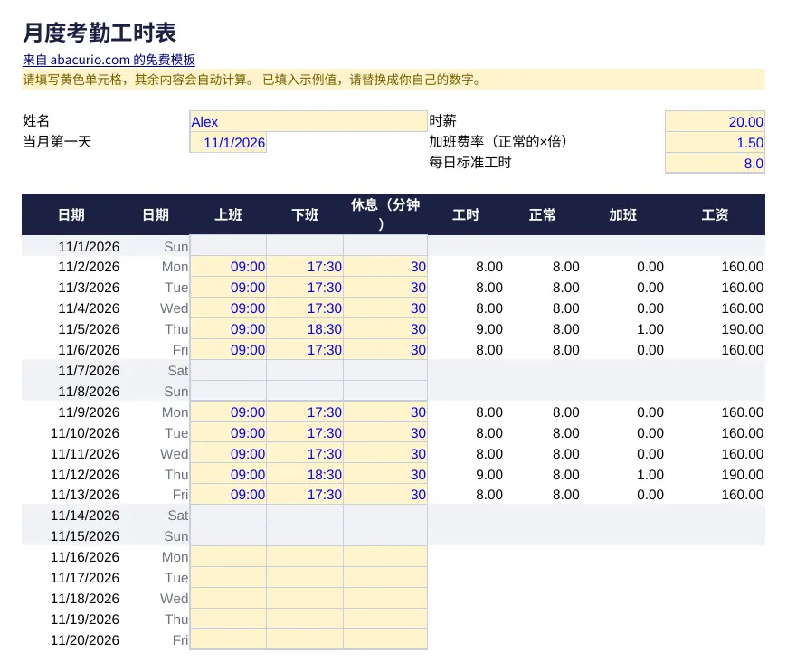Select the 8.00 regular hours cell on 11/13/2026
The image size is (787, 672).
543,495
